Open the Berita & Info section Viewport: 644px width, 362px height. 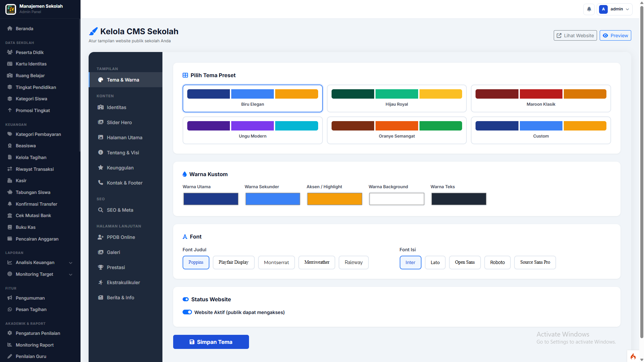point(126,298)
